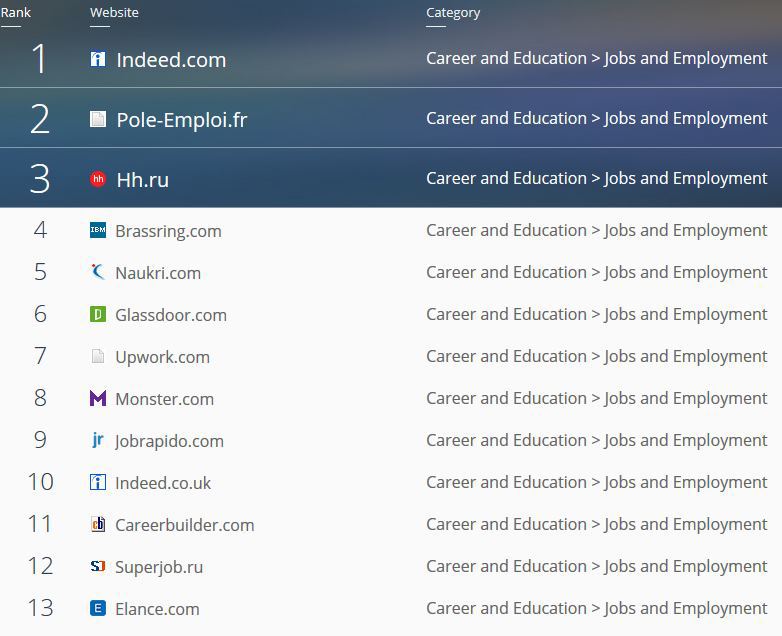
Task: Click the category text in Brassring.com row
Action: click(596, 230)
